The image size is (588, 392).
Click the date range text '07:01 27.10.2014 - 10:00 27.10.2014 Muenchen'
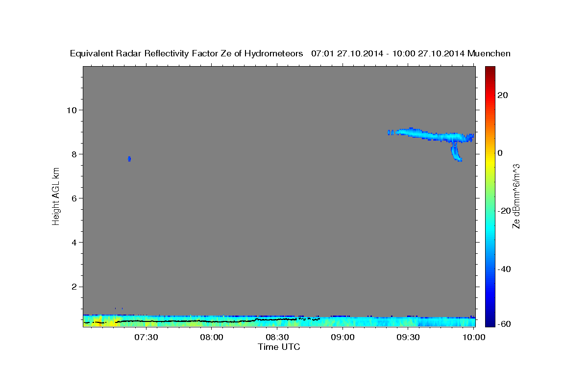411,54
